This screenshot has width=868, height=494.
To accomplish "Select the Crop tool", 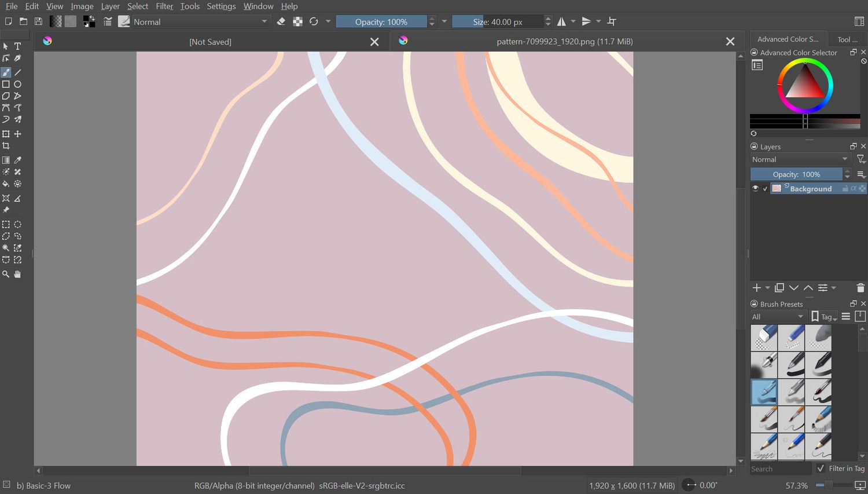I will (x=6, y=146).
